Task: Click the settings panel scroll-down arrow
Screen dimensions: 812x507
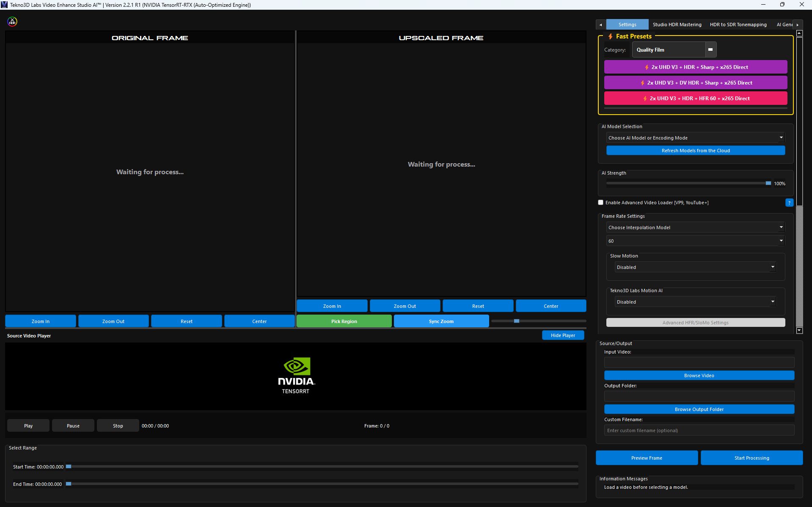Action: click(799, 330)
